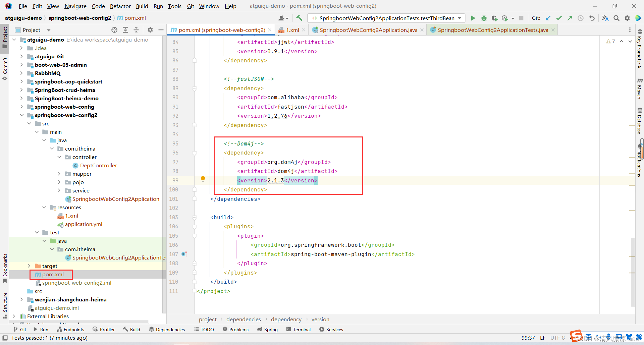Open Project view mode dropdown
Viewport: 644px width, 345px height.
click(x=49, y=30)
